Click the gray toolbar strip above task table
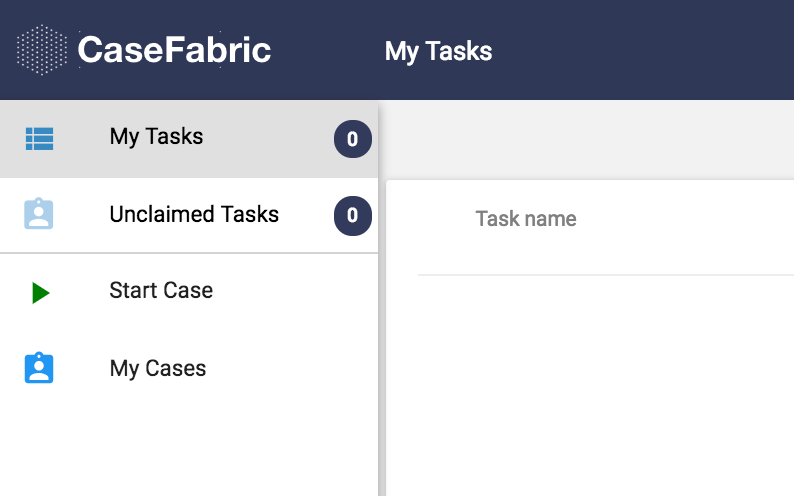This screenshot has width=794, height=496. [x=586, y=139]
